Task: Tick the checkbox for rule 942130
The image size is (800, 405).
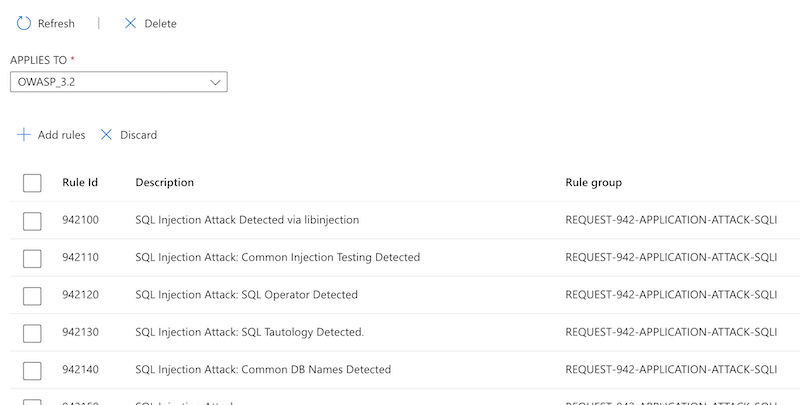Action: [x=32, y=333]
